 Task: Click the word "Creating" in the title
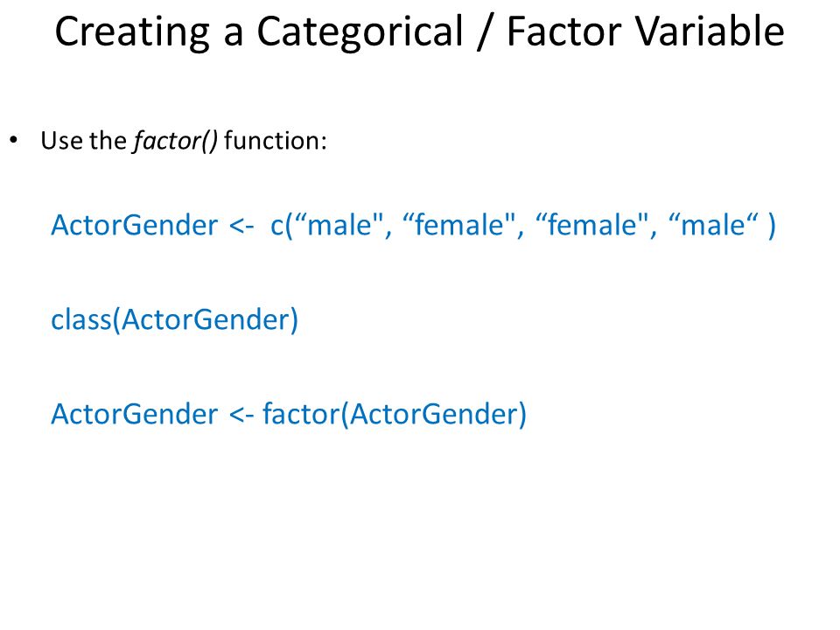(132, 33)
